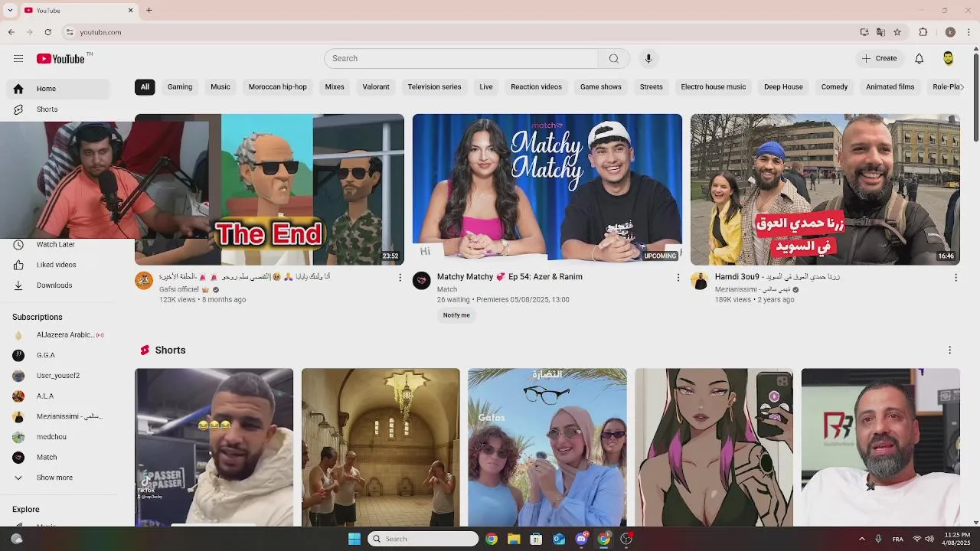Screen dimensions: 980x551
Task: Open Microsoft Store from the taskbar
Action: tap(536, 539)
